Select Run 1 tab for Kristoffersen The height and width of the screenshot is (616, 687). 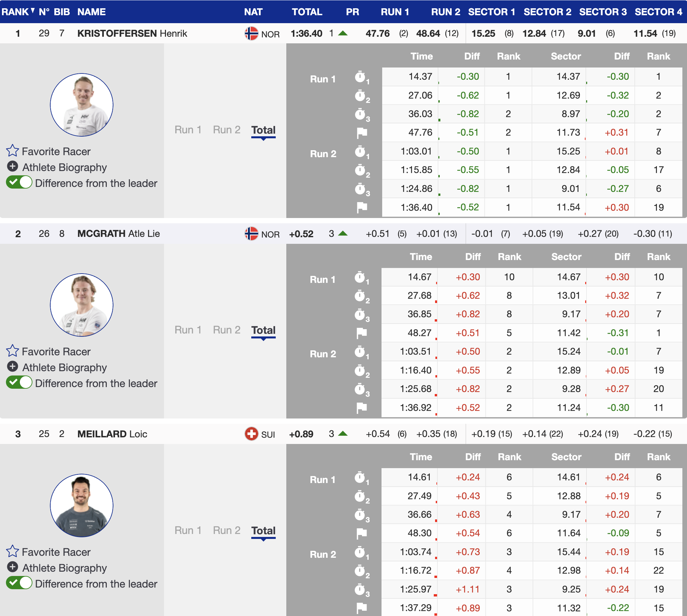coord(188,130)
